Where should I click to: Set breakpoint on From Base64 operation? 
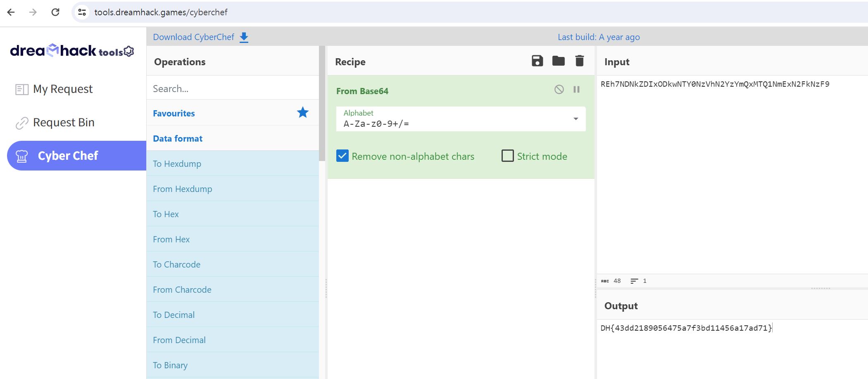pos(576,89)
